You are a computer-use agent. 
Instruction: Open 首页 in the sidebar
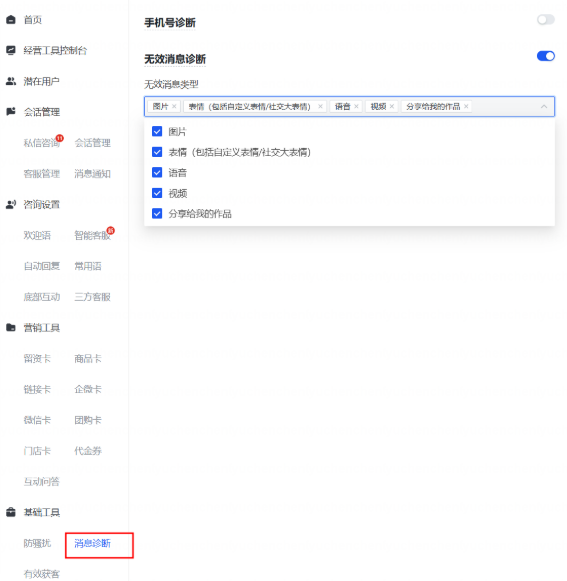coord(33,20)
